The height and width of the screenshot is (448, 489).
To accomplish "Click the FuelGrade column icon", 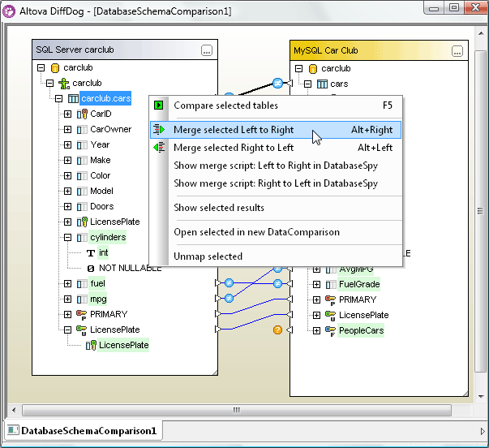I will coord(331,284).
